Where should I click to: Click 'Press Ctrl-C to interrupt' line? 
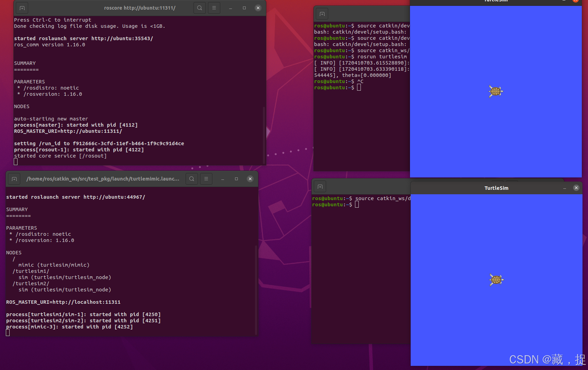click(53, 20)
